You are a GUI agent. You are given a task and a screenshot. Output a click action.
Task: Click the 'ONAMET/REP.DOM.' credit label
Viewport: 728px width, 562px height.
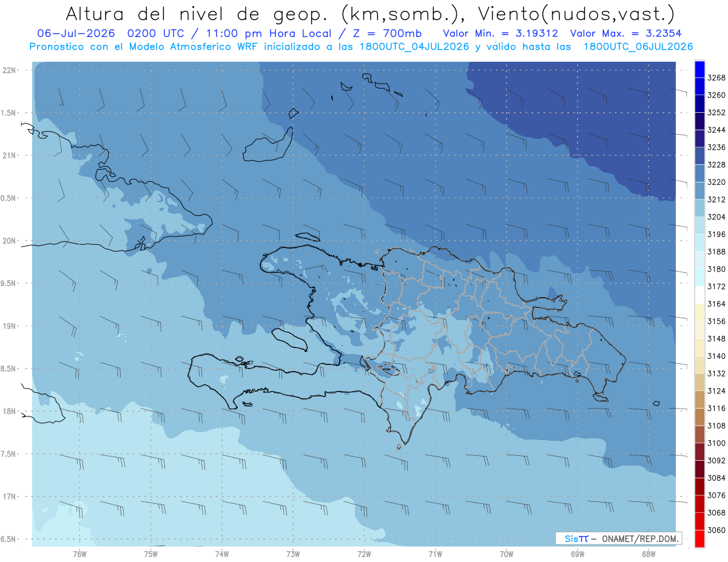point(639,538)
